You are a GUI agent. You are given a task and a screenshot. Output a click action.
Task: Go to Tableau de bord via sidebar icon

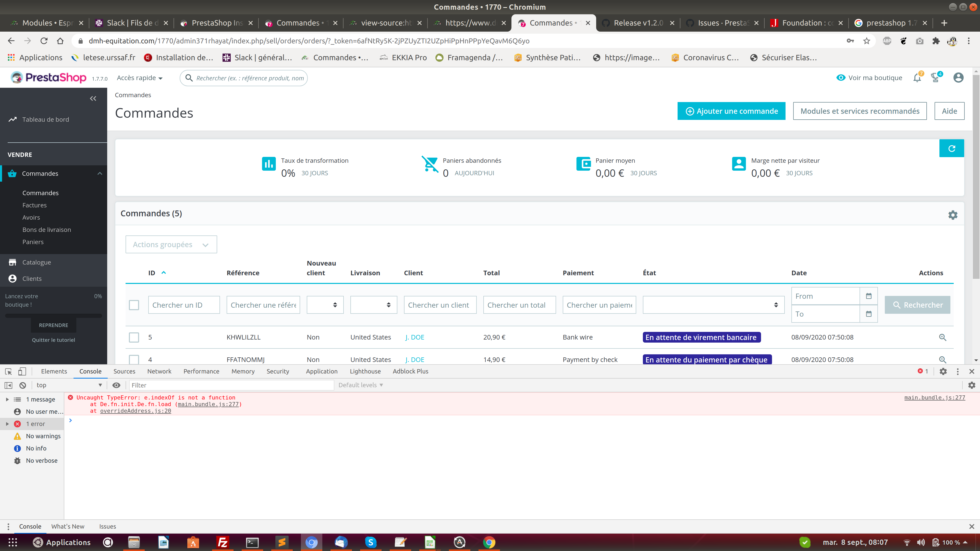click(x=13, y=119)
